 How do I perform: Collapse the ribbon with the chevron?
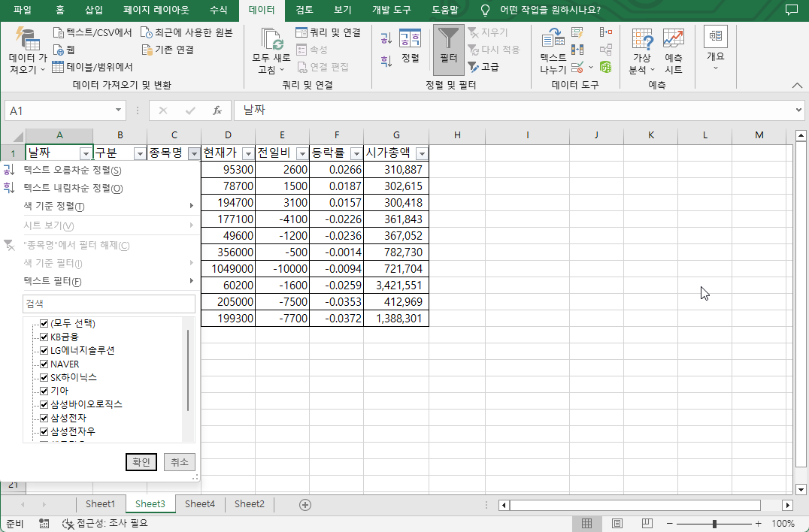click(797, 85)
